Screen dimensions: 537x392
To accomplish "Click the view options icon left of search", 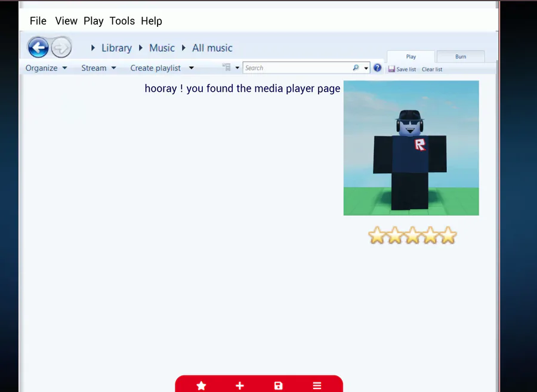I will click(226, 67).
